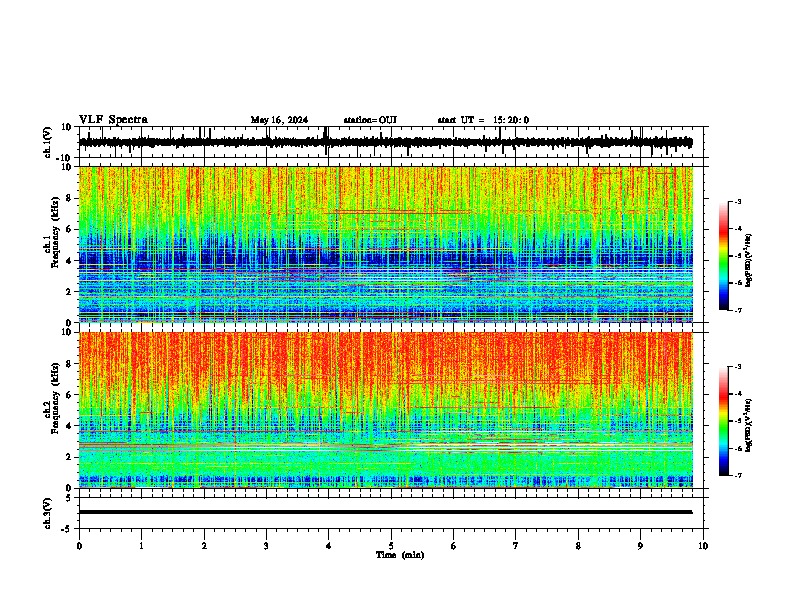Viewport: 792px width, 612px height.
Task: Click the "0" tick on the time axis
Action: (x=79, y=546)
